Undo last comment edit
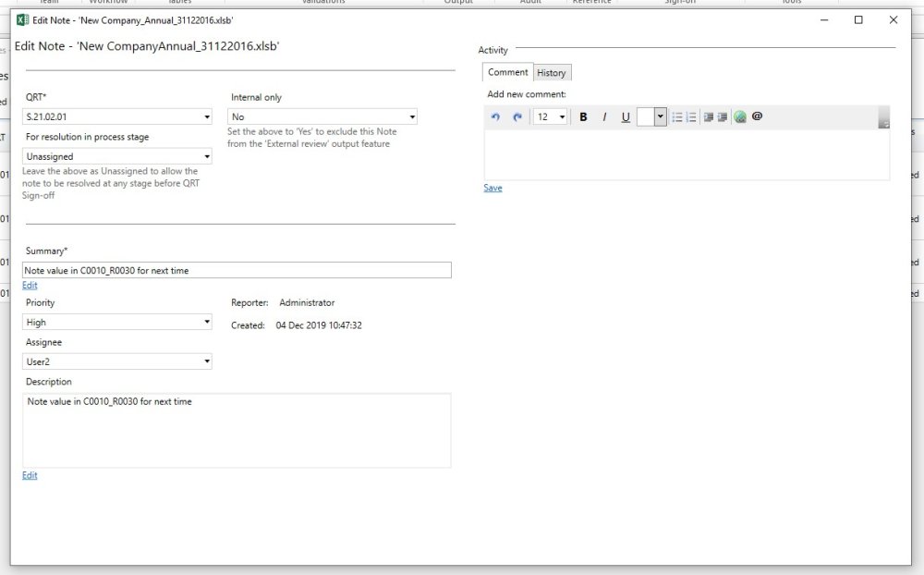Screen dimensions: 924x575 click(x=496, y=116)
